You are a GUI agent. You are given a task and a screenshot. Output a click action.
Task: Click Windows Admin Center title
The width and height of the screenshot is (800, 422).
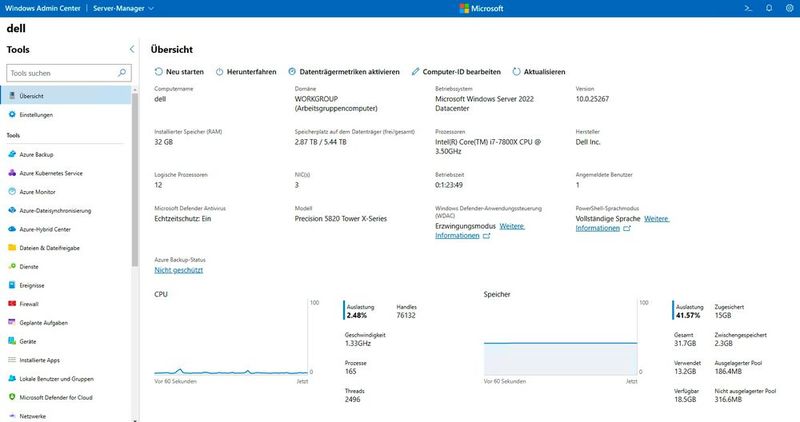43,8
